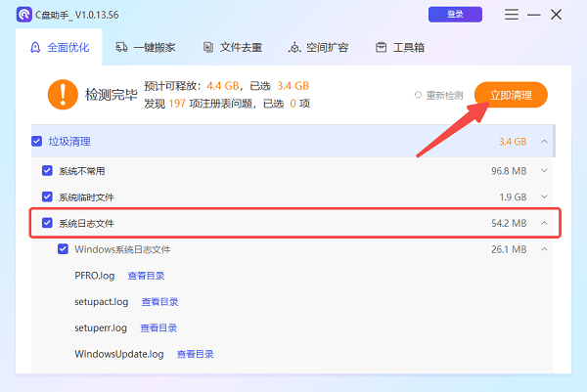Uncheck the 垃圾清理 checkbox
This screenshot has width=587, height=392.
point(37,142)
